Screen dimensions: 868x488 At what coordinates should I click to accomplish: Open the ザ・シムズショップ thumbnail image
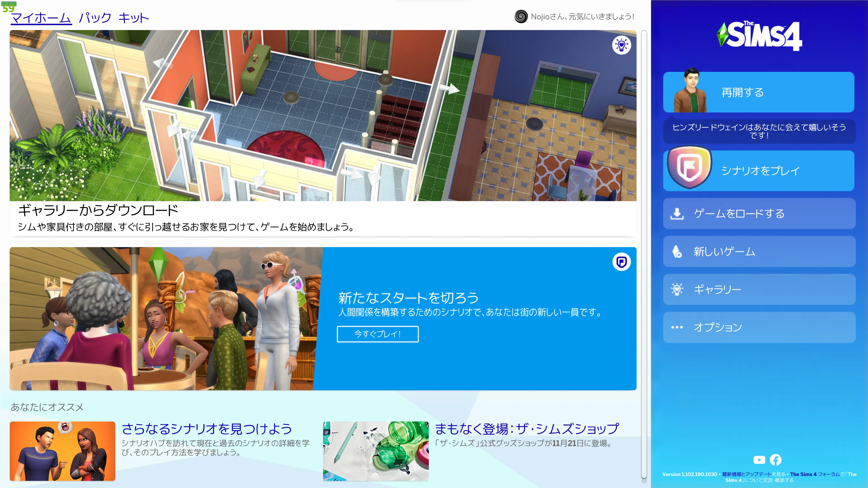click(376, 451)
